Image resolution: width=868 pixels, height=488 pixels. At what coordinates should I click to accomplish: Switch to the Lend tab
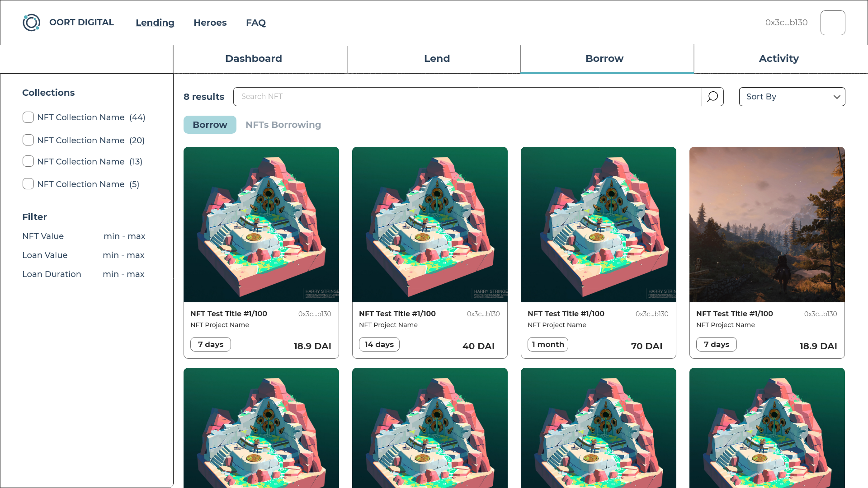[434, 59]
